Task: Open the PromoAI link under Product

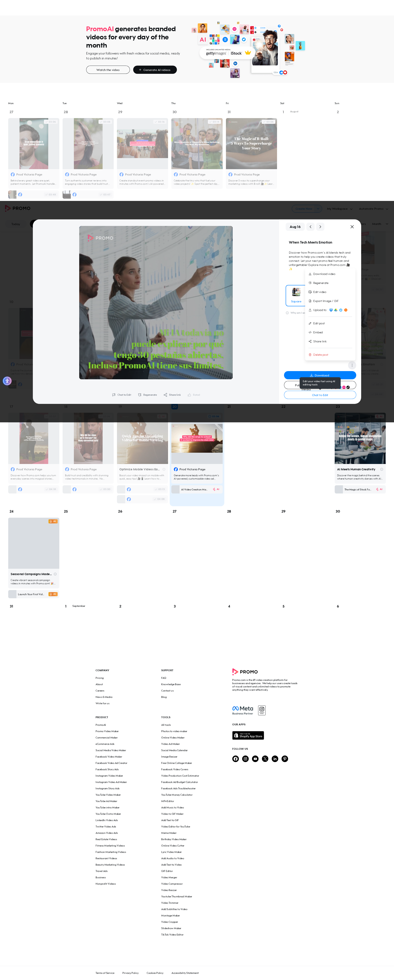Action: point(101,725)
